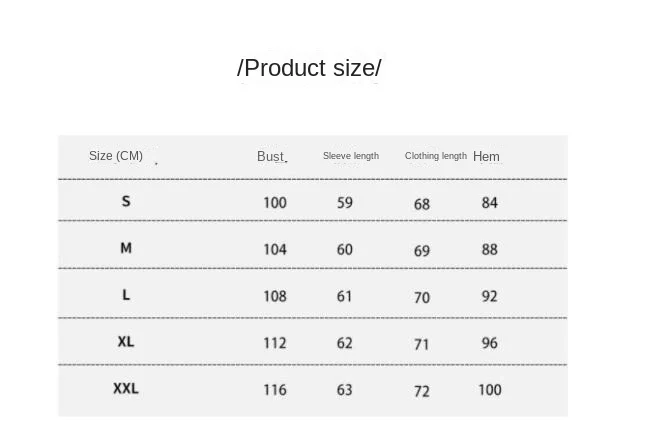Select the Sleeve length column header
The width and height of the screenshot is (657, 436).
tap(351, 156)
